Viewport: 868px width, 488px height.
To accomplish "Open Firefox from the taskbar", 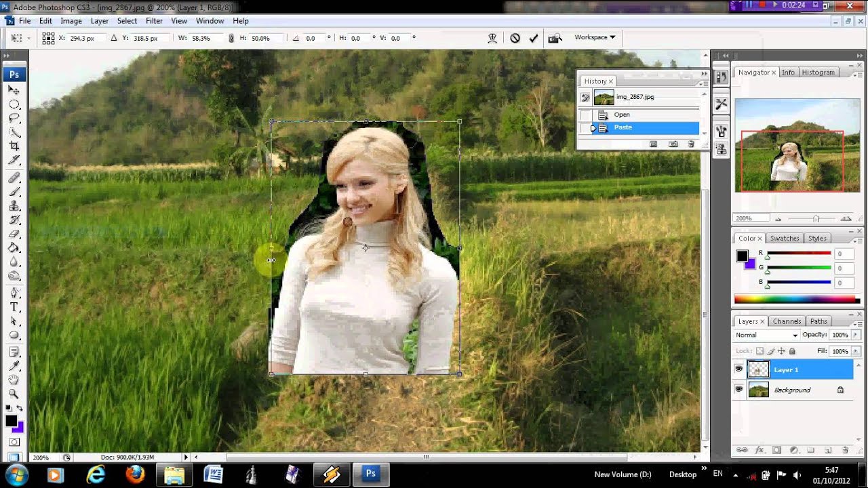I will click(135, 474).
